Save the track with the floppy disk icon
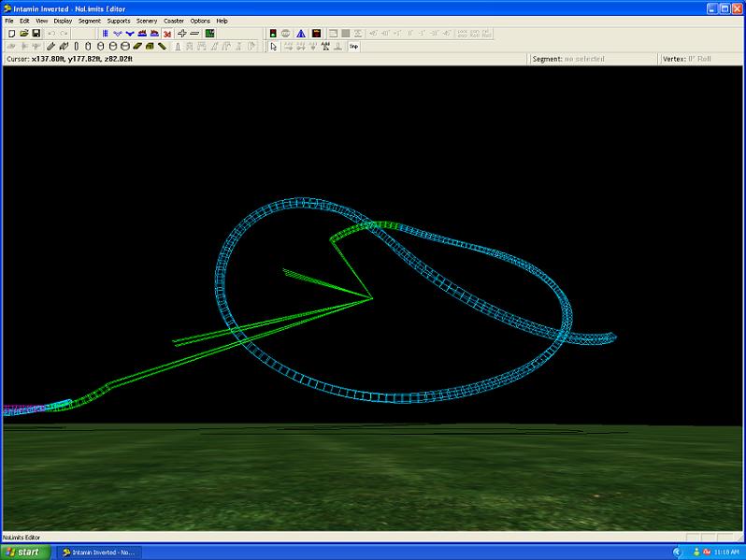 tap(36, 34)
